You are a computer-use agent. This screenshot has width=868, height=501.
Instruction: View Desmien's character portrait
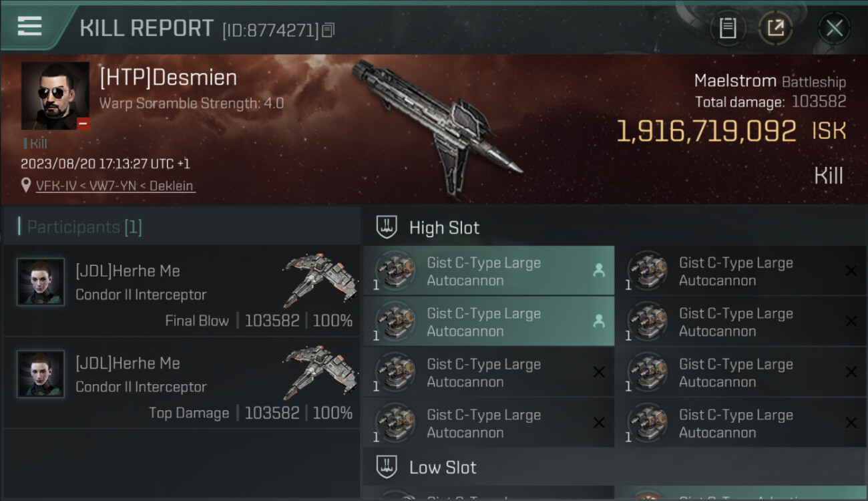pos(55,95)
